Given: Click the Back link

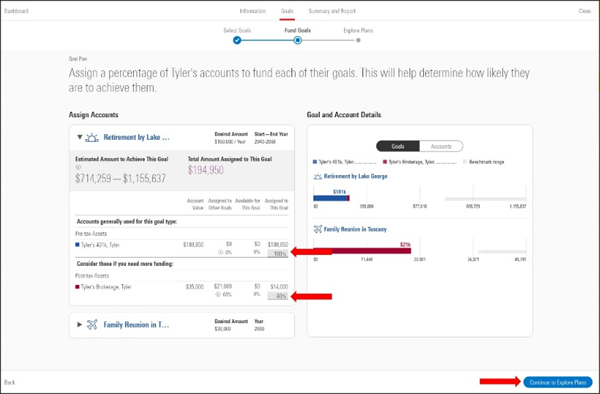Looking at the screenshot, I should pyautogui.click(x=10, y=382).
